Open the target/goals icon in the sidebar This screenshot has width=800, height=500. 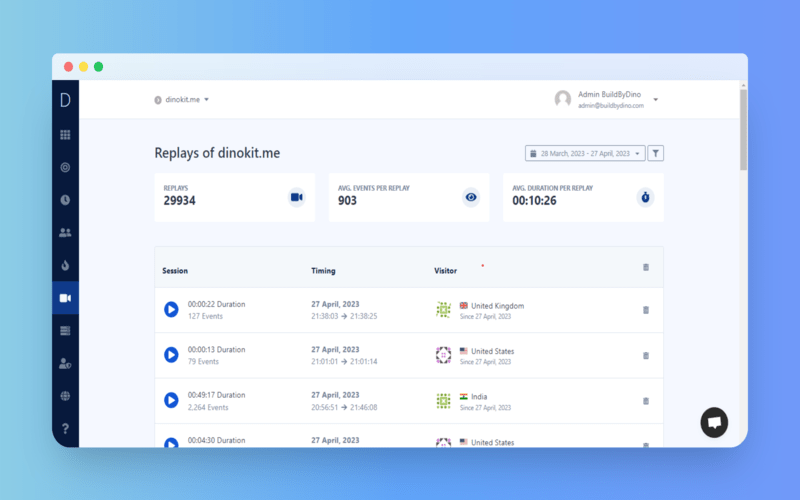[65, 167]
